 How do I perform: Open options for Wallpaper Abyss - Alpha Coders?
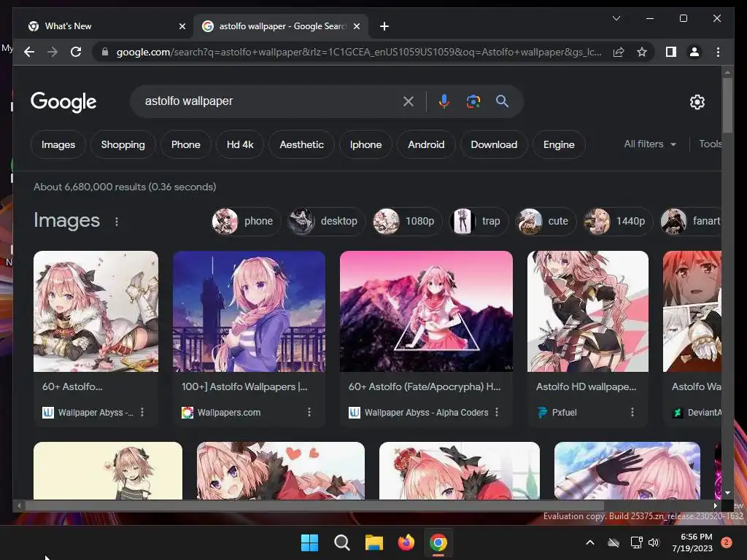pyautogui.click(x=497, y=412)
